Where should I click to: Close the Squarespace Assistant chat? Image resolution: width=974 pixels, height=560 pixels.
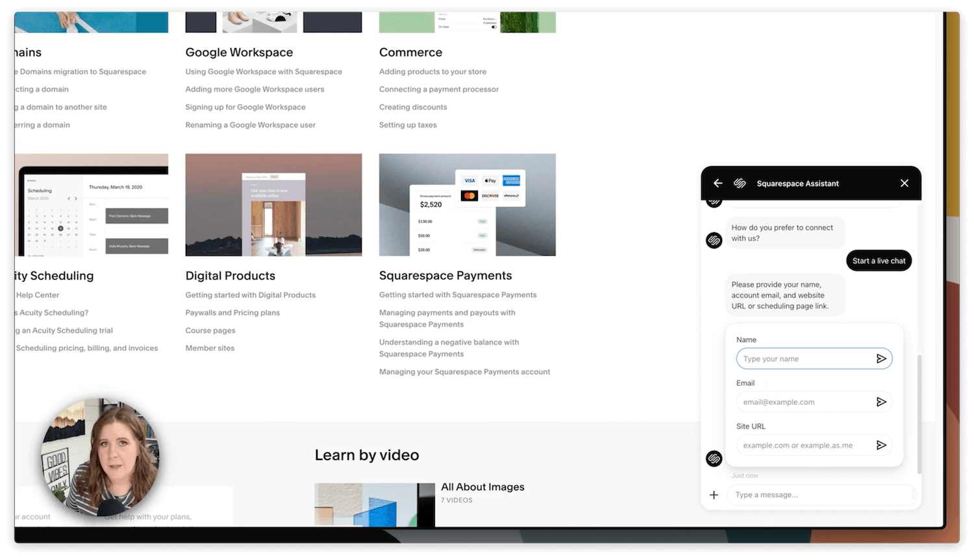click(905, 184)
